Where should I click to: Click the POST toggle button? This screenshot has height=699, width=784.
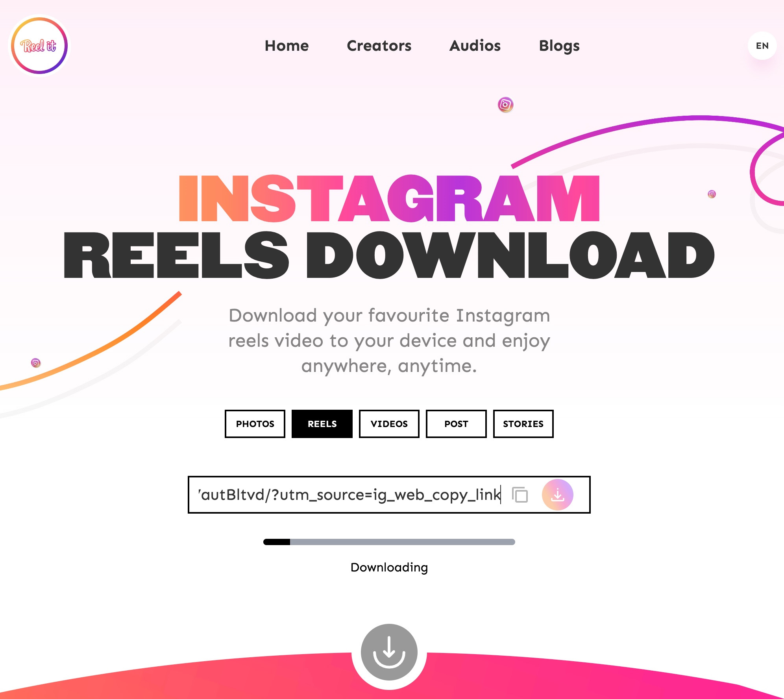455,423
